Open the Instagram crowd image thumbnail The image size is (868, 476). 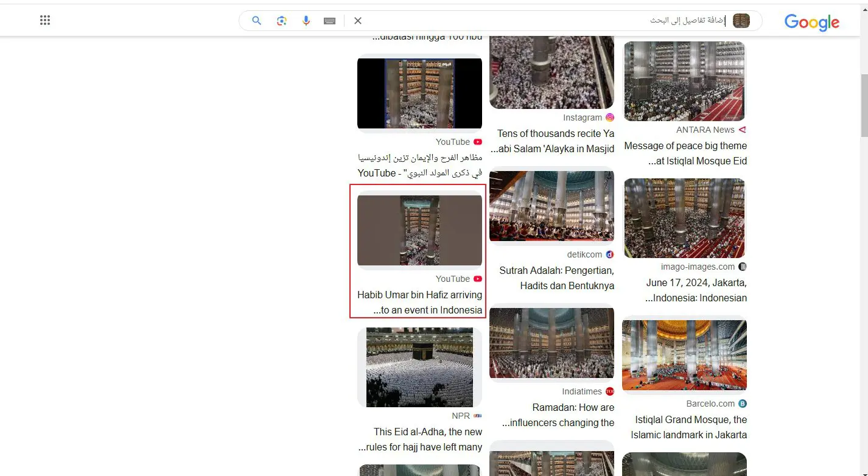tap(551, 72)
